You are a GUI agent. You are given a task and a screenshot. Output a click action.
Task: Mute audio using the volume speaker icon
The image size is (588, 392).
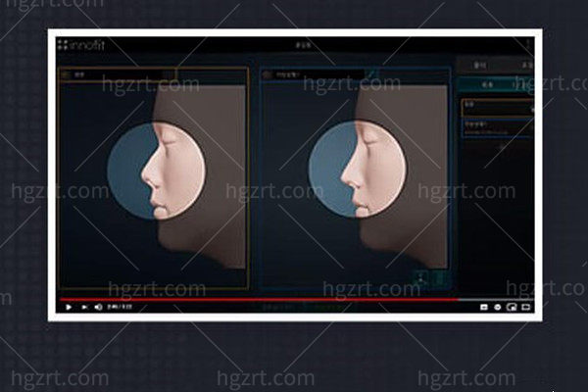point(99,307)
